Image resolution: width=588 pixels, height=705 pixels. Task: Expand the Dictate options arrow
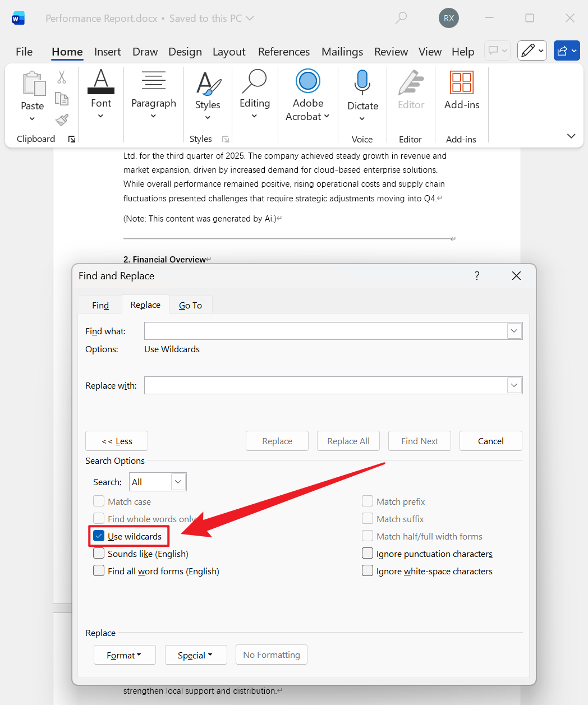point(362,118)
